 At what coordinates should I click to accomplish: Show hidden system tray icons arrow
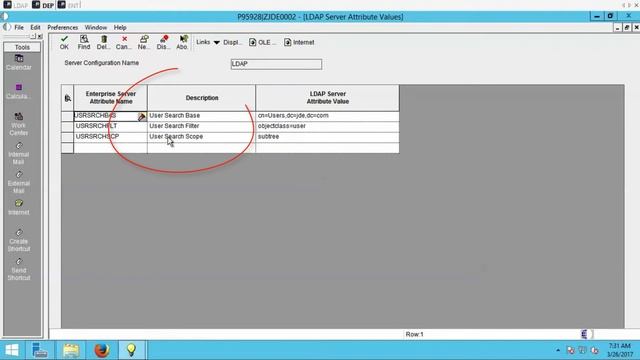point(558,350)
